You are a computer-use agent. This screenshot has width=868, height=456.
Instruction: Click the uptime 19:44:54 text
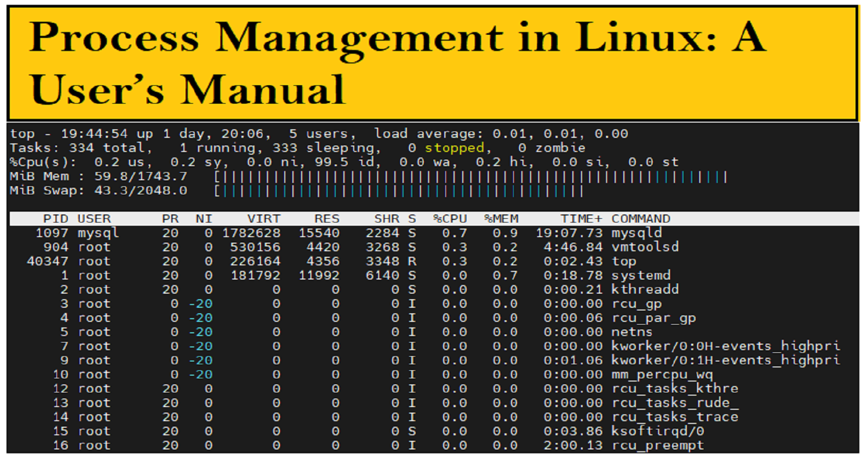click(94, 134)
